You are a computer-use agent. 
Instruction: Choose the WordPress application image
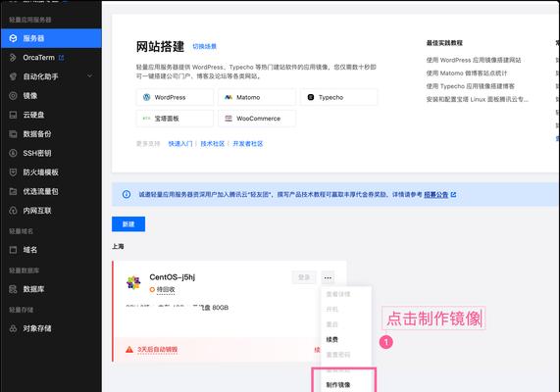[175, 97]
